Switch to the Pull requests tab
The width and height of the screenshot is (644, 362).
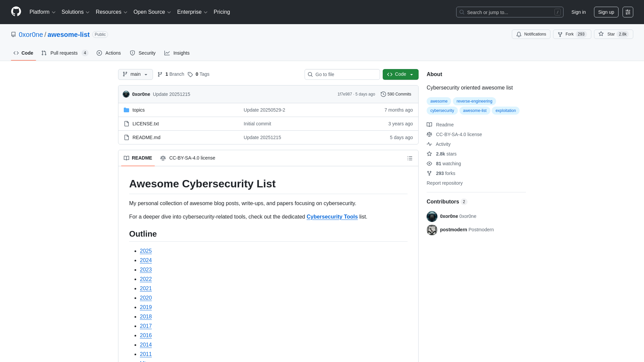pos(64,53)
